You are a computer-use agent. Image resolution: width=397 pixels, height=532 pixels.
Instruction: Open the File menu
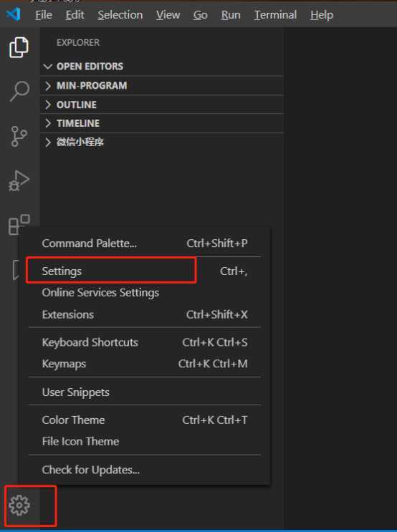[x=44, y=15]
